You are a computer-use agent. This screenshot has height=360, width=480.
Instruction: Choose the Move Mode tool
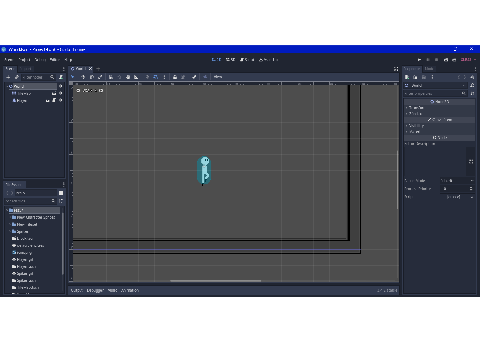(83, 77)
